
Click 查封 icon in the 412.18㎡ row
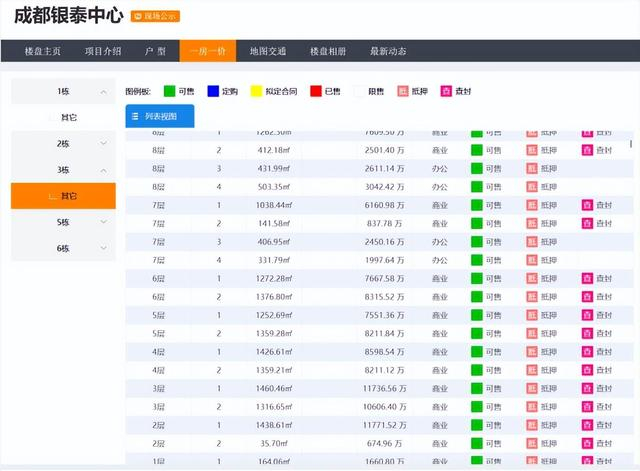point(587,150)
